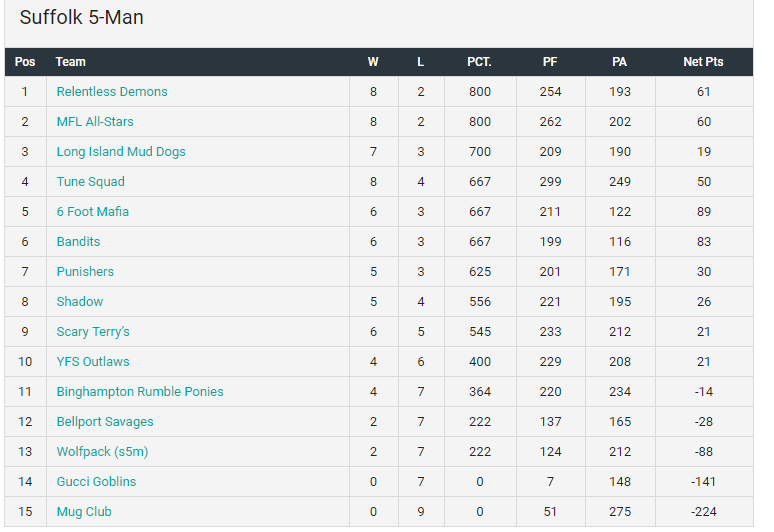Click the MFL All-Stars team link
Screen dimensions: 774x532
[95, 122]
